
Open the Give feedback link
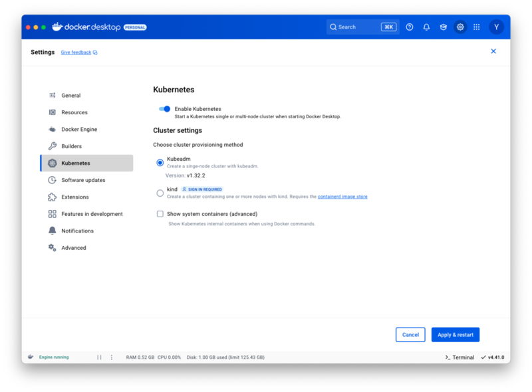coord(76,52)
